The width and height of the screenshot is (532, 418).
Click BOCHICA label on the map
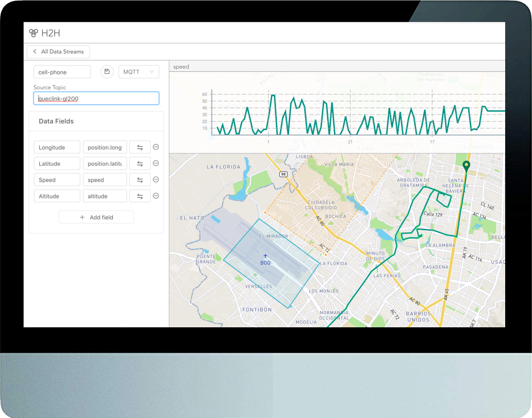[336, 216]
